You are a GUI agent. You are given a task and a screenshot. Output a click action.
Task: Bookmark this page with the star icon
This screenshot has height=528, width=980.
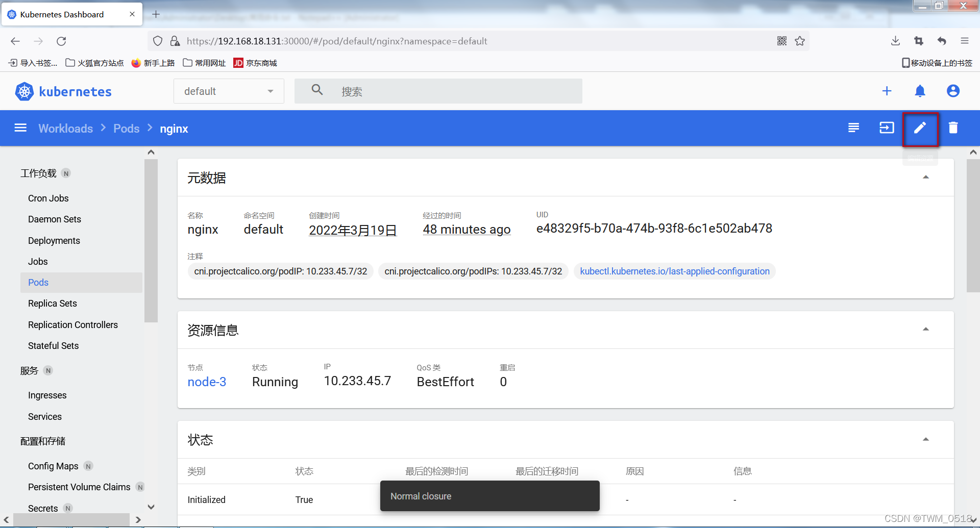tap(800, 41)
